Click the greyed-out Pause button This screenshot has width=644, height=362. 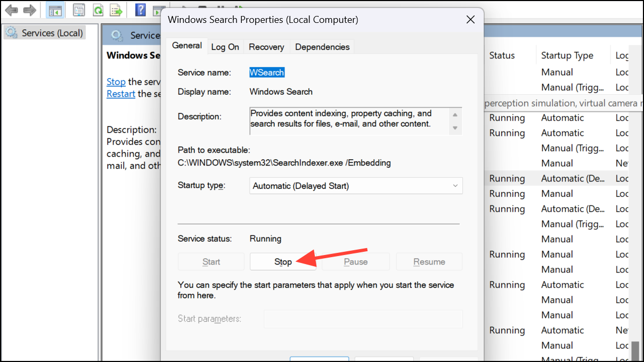[355, 261]
